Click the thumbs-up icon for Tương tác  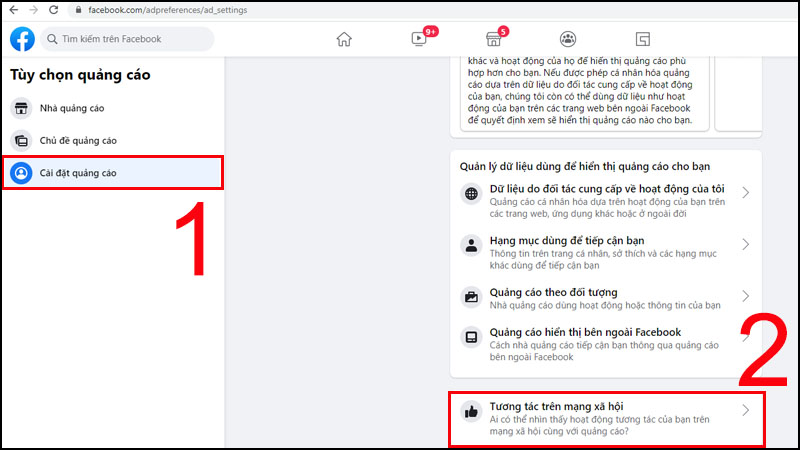tap(471, 411)
